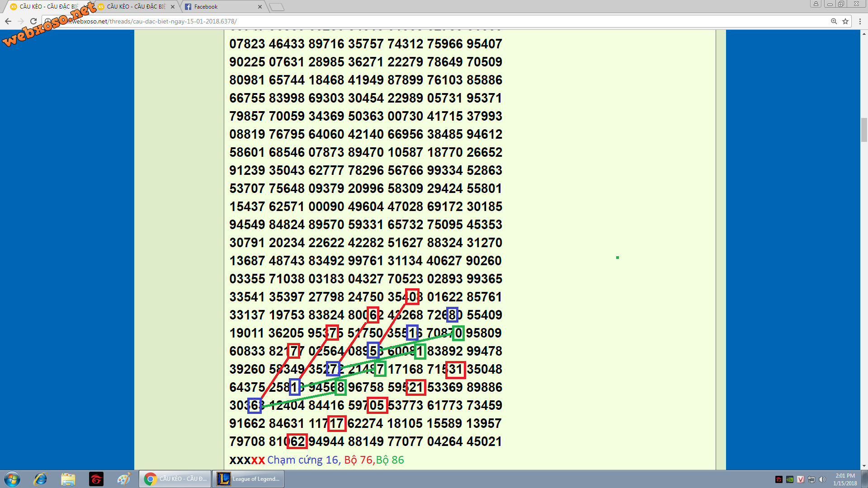868x488 pixels.
Task: Click the number 00090
Action: coord(326,206)
